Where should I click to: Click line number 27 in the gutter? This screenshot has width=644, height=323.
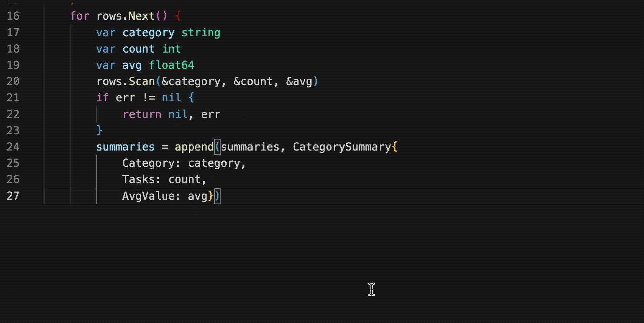(13, 196)
